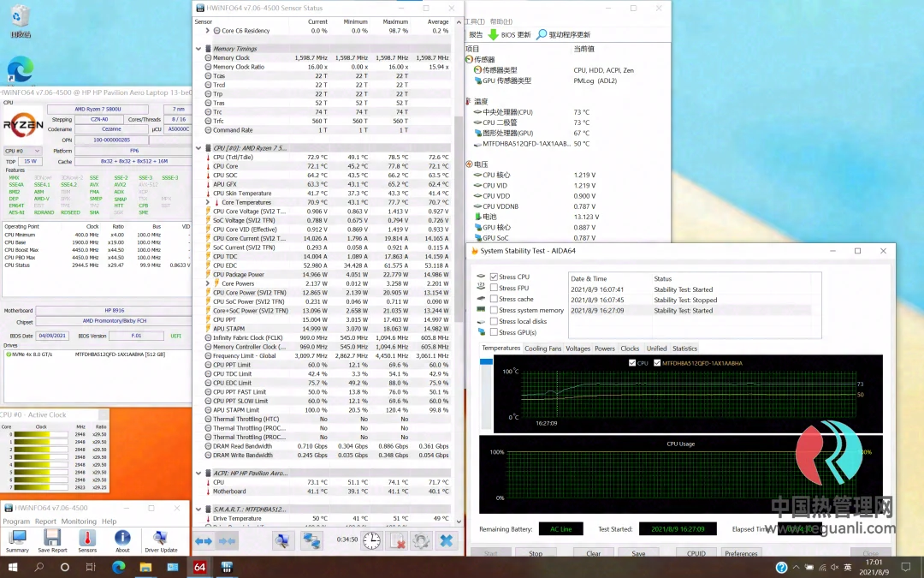
Task: Close sensor window via blue X icon
Action: click(x=446, y=540)
